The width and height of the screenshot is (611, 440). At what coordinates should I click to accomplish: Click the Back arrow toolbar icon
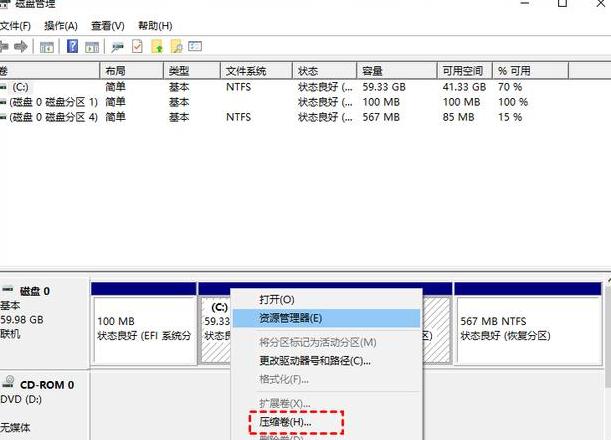coord(4,47)
